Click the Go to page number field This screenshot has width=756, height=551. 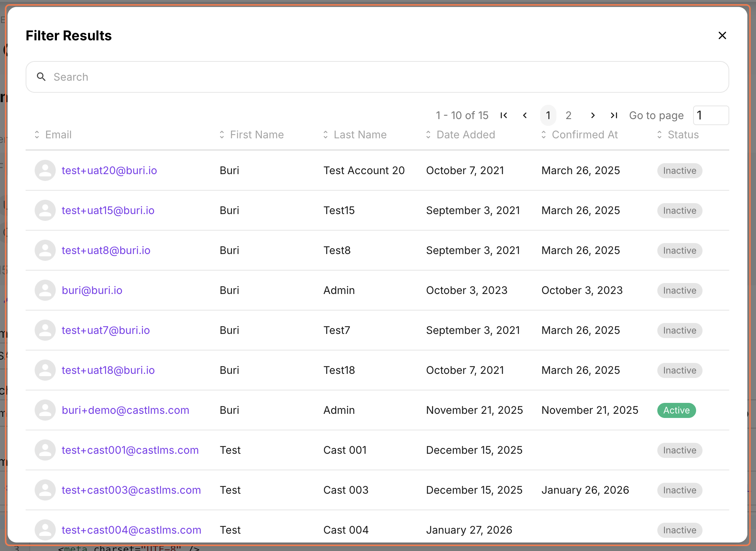(x=711, y=115)
